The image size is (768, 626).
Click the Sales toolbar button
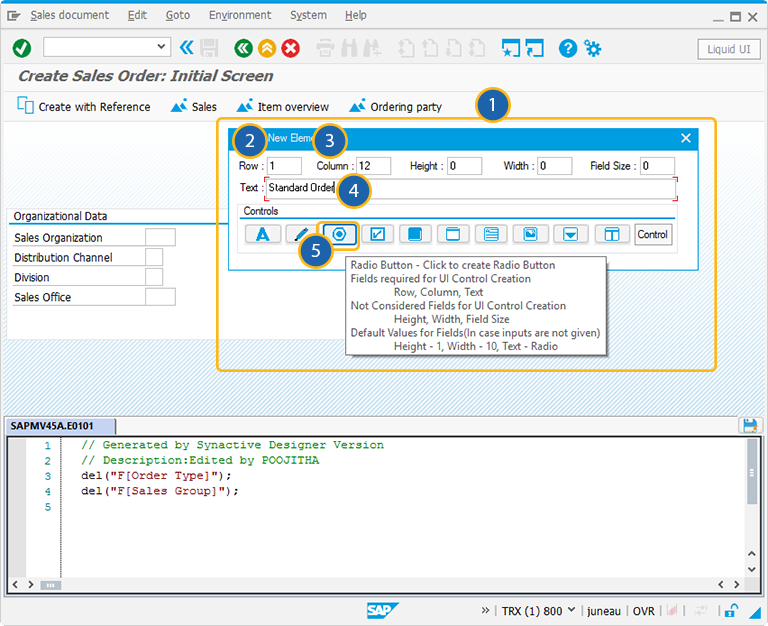coord(193,106)
